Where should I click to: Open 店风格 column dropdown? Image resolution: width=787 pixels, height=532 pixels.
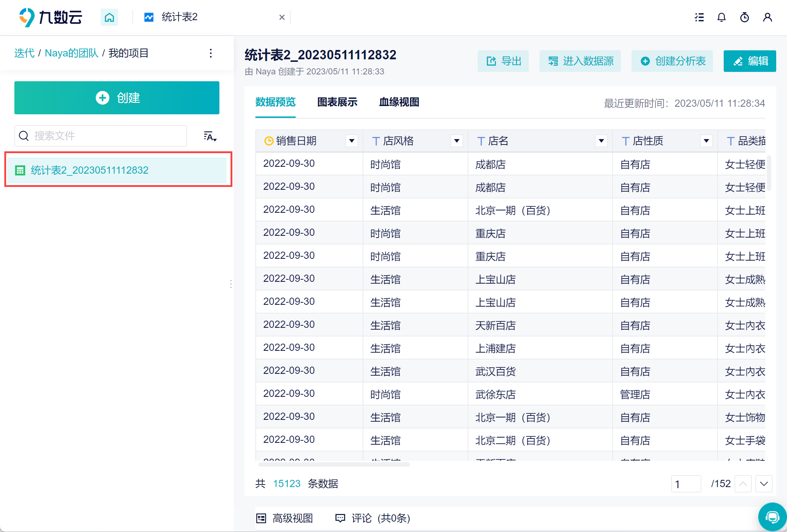[x=457, y=141]
